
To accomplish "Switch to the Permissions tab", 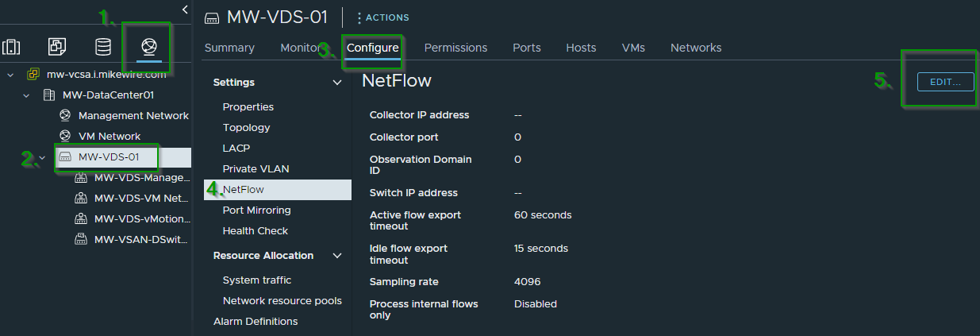I will [x=455, y=48].
